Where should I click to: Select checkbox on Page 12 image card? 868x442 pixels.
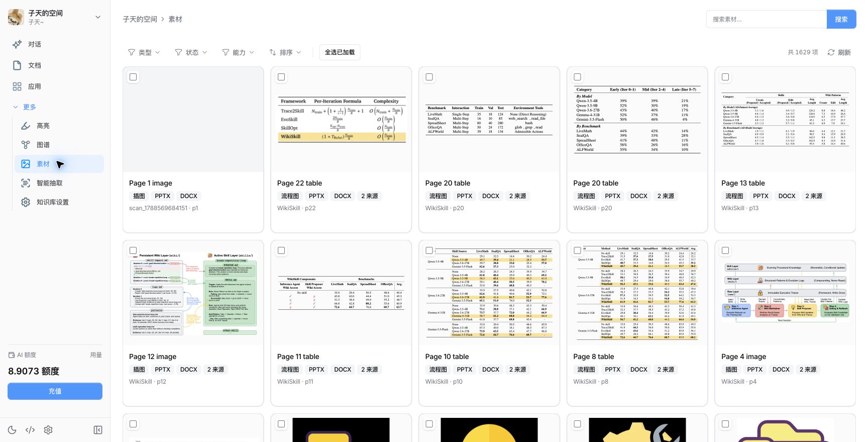(x=133, y=250)
